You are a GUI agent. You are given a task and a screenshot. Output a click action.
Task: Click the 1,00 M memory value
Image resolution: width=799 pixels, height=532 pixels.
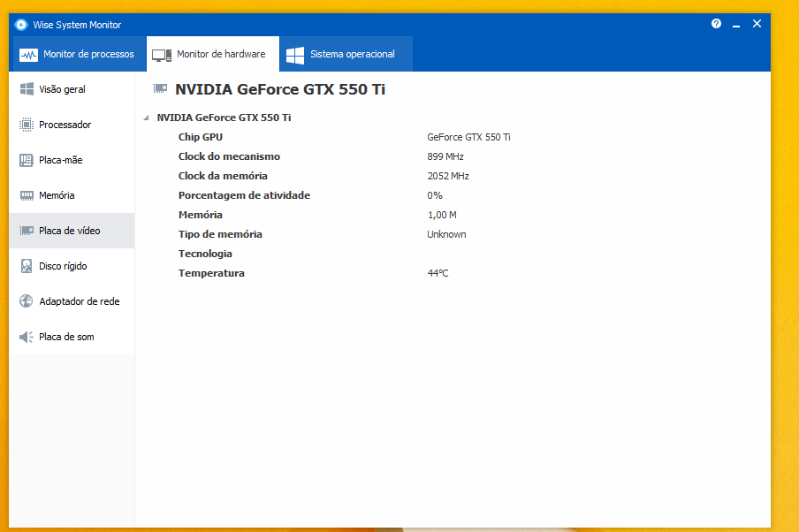click(442, 215)
